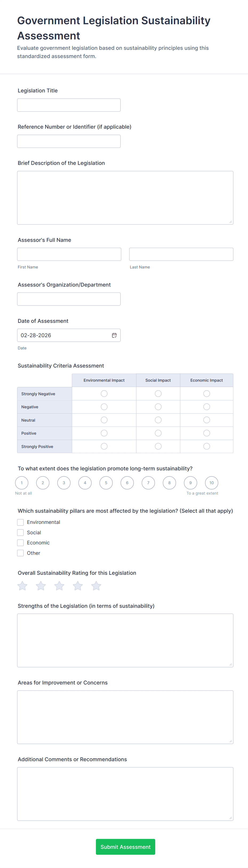Choose 10 on the long-term sustainability scale
Image resolution: width=248 pixels, height=868 pixels.
211,483
